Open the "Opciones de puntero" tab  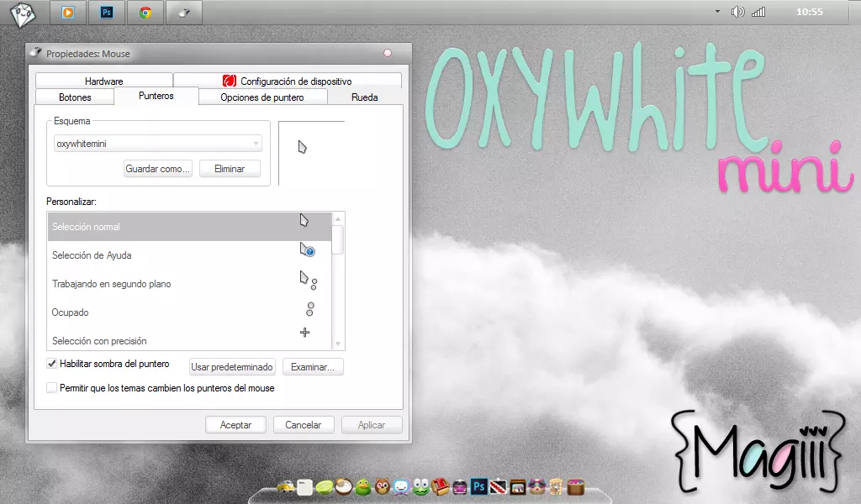pyautogui.click(x=262, y=97)
